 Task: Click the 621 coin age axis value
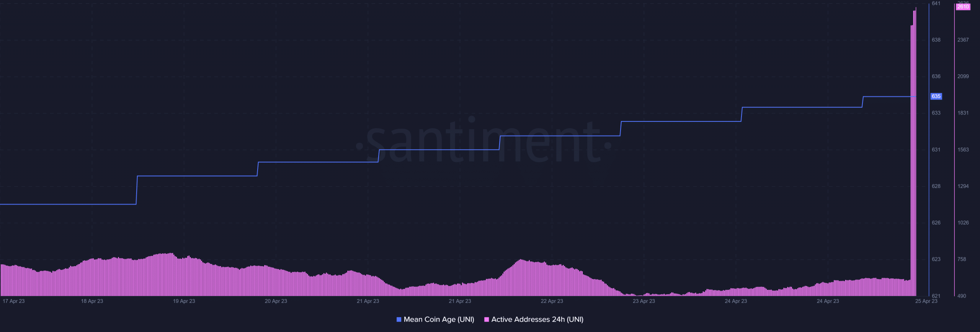point(936,296)
